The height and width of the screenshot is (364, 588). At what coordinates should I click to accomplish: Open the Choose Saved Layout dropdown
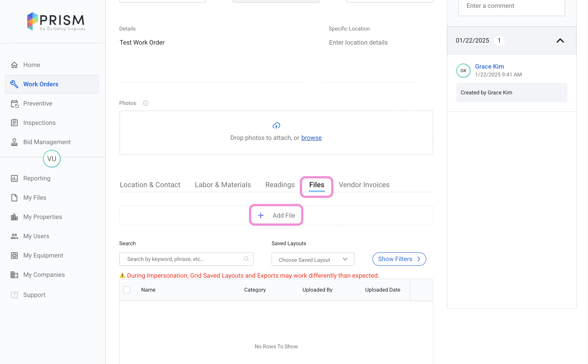[313, 260]
